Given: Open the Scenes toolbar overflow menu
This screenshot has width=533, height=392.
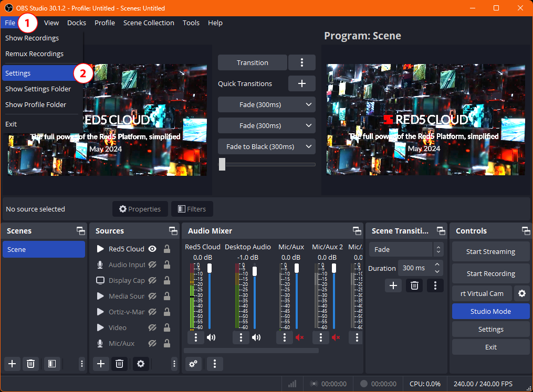Looking at the screenshot, I should [x=82, y=364].
